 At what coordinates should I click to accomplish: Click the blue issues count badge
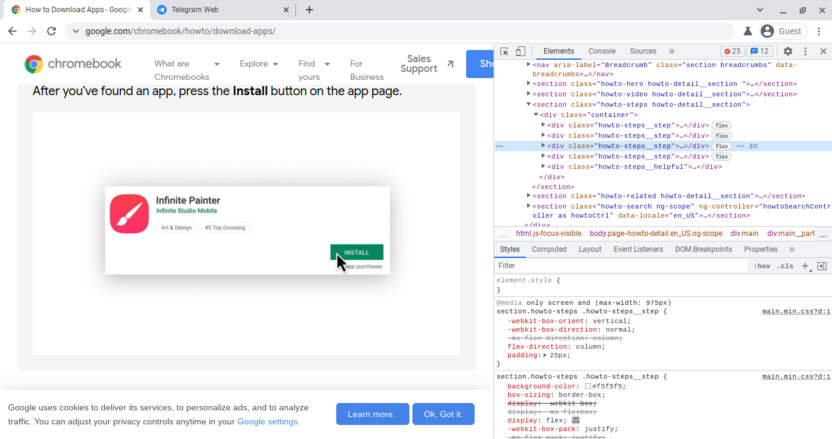(x=759, y=51)
